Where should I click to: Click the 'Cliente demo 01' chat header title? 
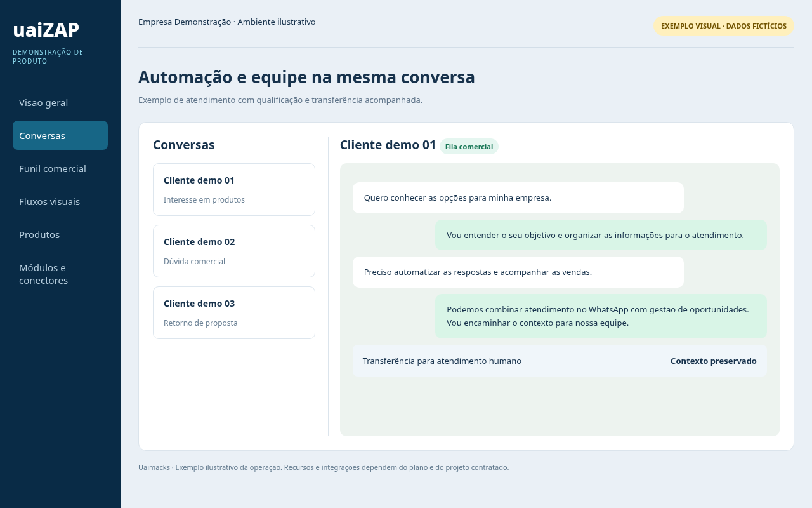tap(388, 145)
